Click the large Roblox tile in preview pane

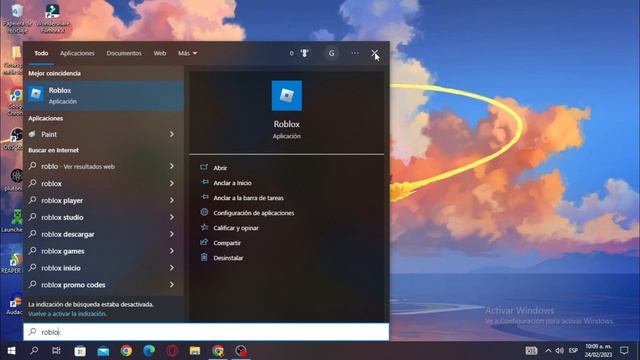pos(287,96)
